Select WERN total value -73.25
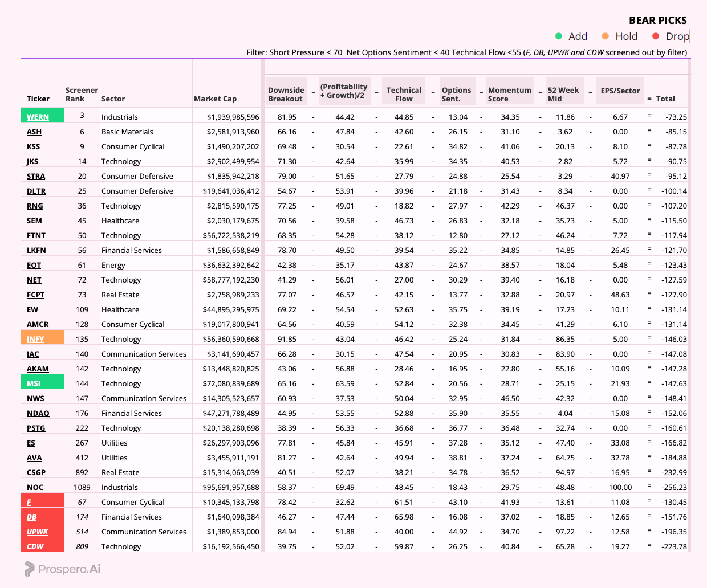 [676, 117]
